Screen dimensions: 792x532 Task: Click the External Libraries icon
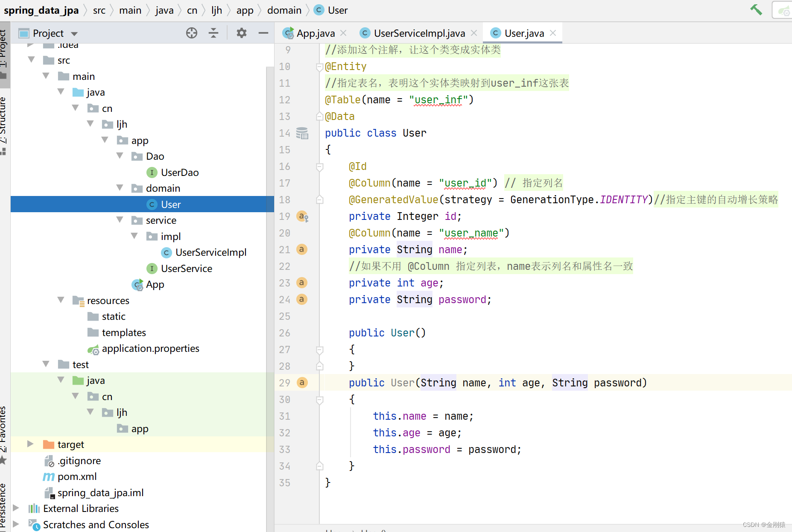tap(34, 509)
